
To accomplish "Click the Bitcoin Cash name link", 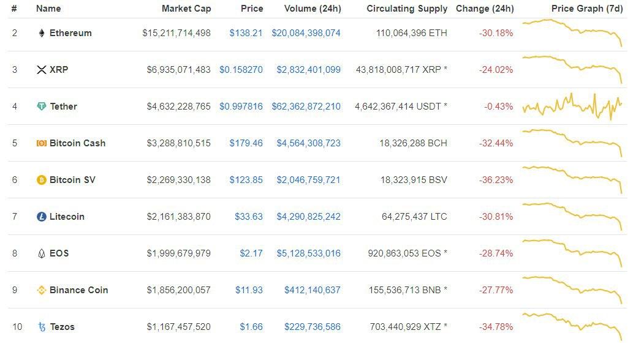I will click(x=77, y=143).
